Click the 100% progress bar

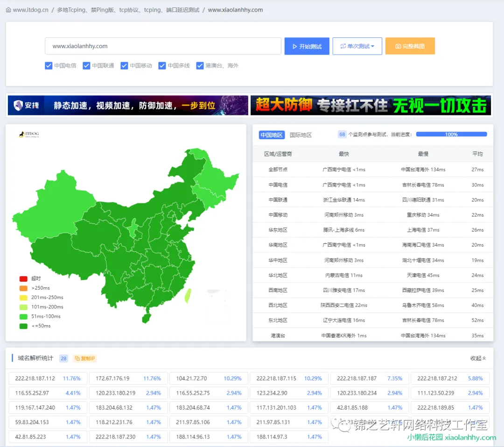[451, 134]
